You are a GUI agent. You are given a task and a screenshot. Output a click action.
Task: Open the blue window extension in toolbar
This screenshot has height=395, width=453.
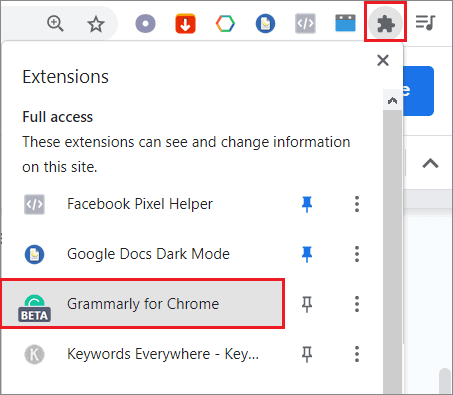click(345, 23)
